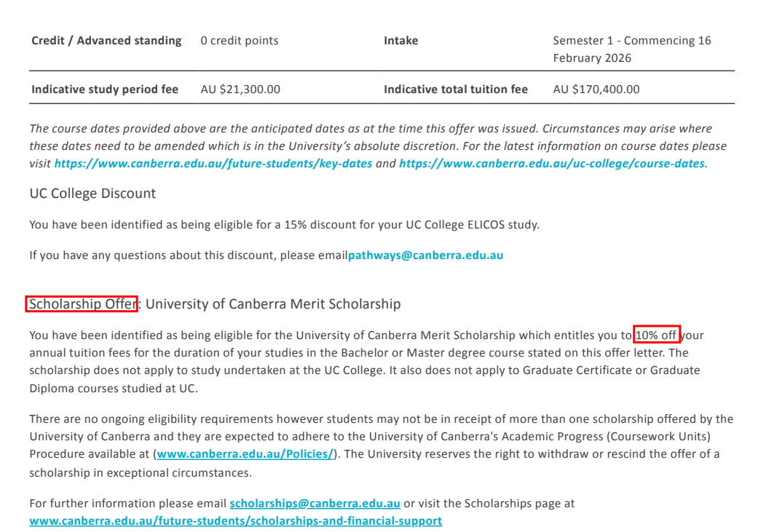Open the scholarships-and-financial-support link
The image size is (758, 532).
coord(235,521)
